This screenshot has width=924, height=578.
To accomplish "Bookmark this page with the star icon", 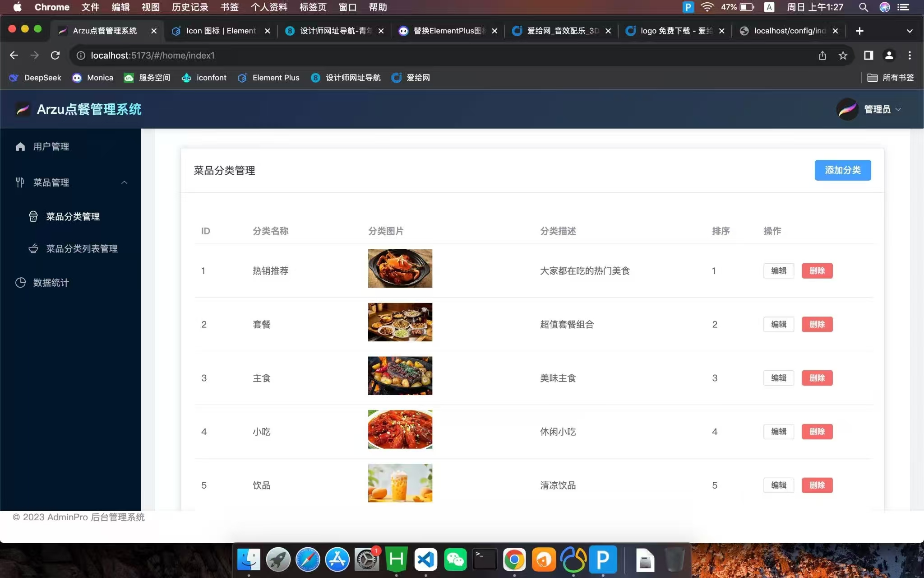I will tap(843, 56).
